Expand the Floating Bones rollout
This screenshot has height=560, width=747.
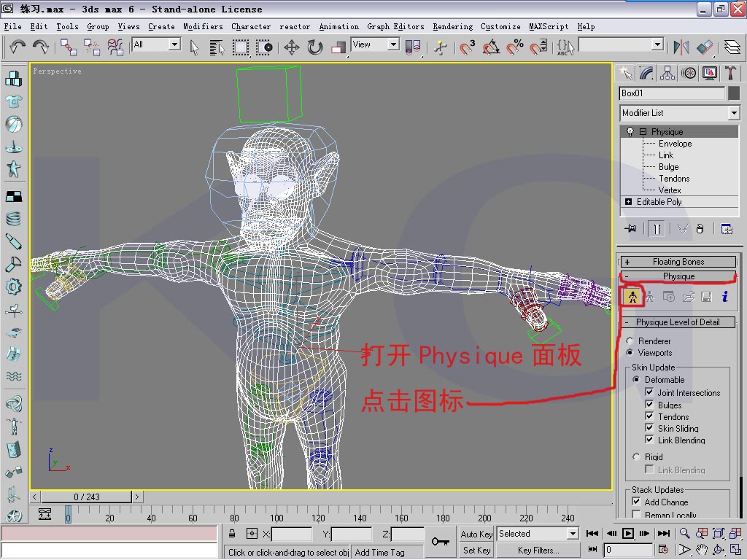tap(678, 262)
